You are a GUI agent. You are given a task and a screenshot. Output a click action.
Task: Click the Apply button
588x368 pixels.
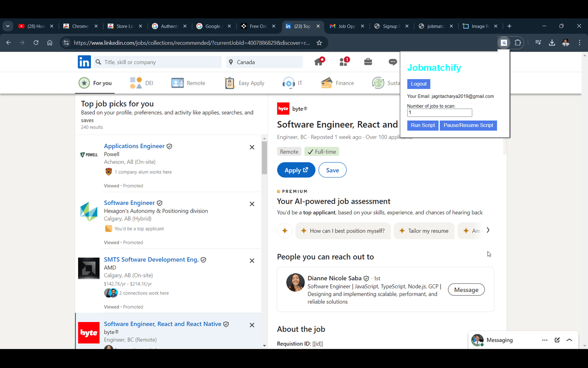pos(296,170)
